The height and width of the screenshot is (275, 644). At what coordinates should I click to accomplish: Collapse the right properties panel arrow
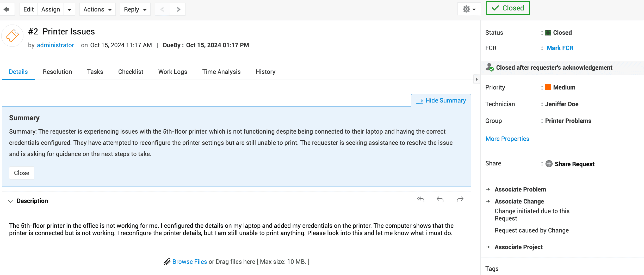(477, 79)
